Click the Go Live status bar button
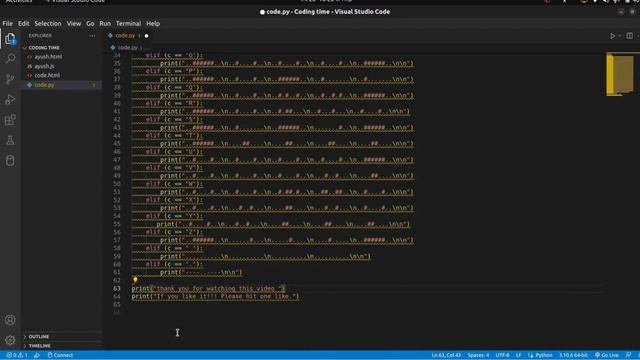Screen dimensions: 640x360 (607, 355)
